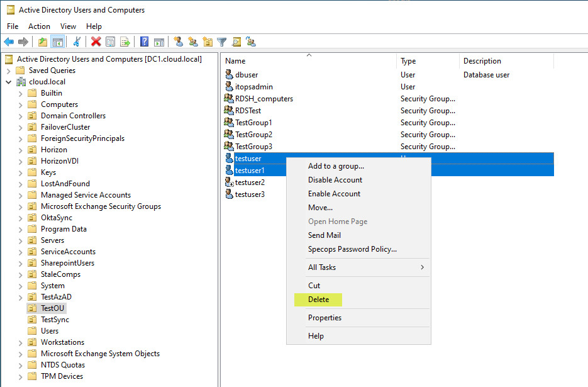Click the Domain Controllers OU folder icon
This screenshot has width=588, height=387.
[32, 116]
